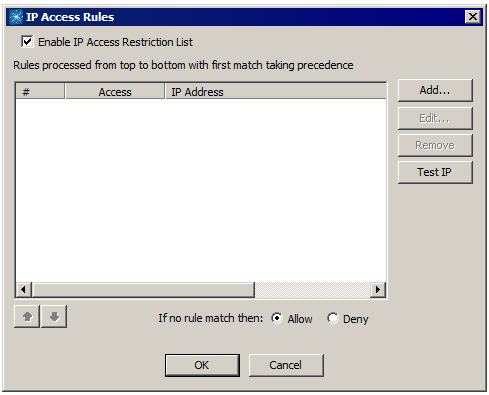Cancel the IP Access Rules dialog
Screen dimensions: 489x395
pos(286,365)
